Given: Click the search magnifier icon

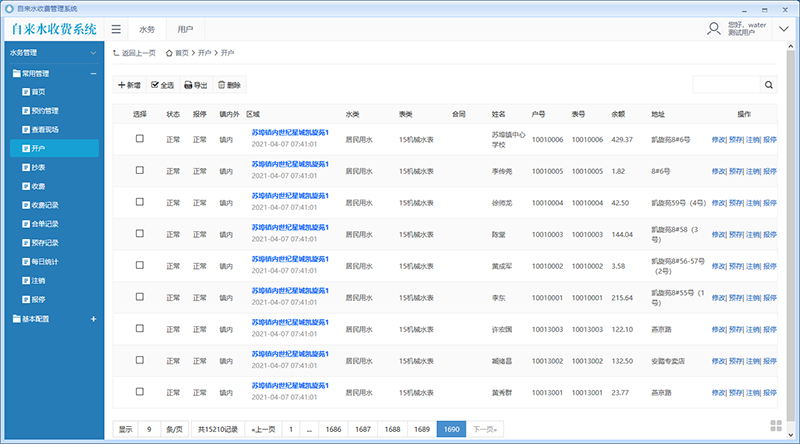Looking at the screenshot, I should [768, 85].
